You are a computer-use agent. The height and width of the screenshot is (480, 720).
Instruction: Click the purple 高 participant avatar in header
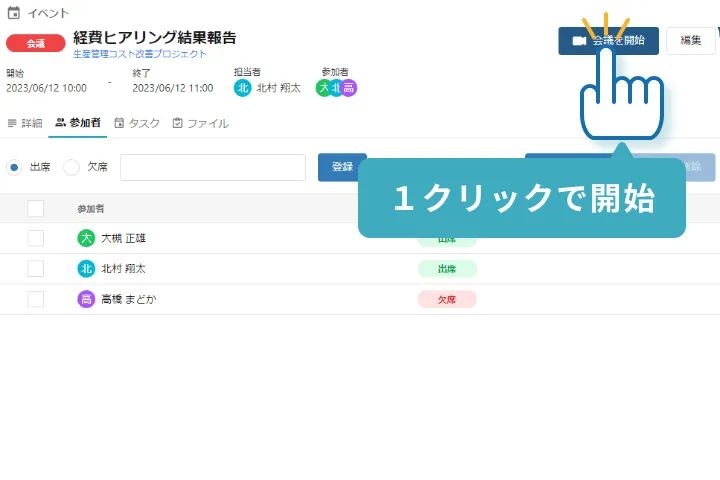coord(349,88)
